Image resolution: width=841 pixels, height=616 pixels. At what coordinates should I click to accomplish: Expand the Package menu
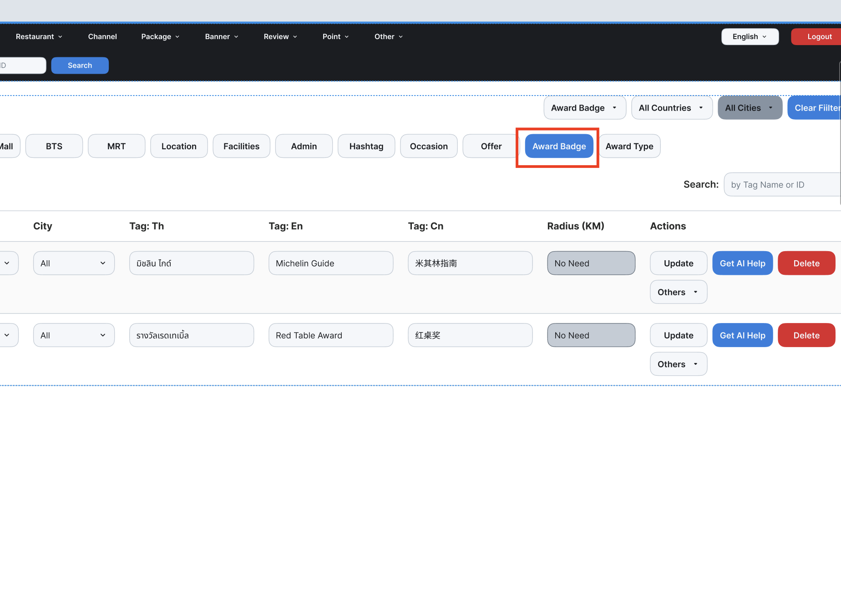tap(160, 36)
